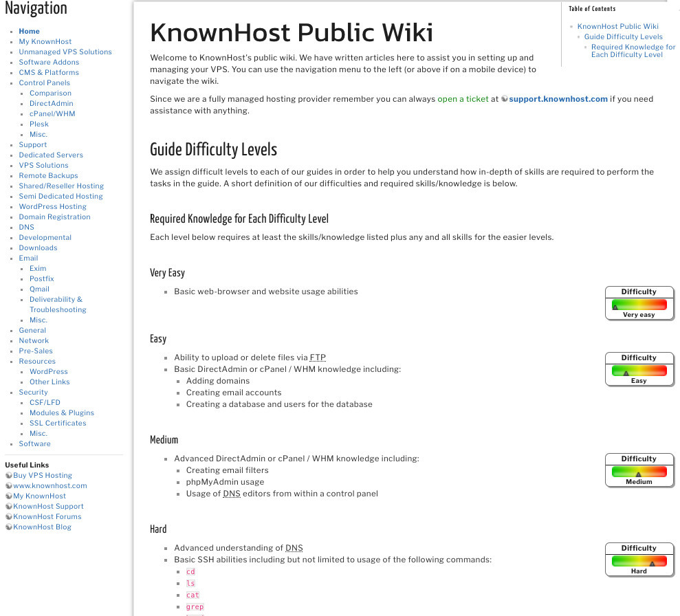Open Developmental navigation link
This screenshot has height=616, width=680.
click(x=45, y=238)
